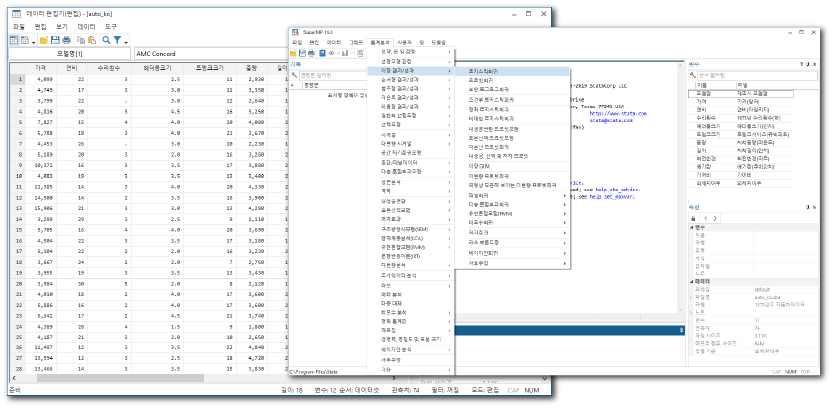Click the do-file editor icon in Stata toolbar
The image size is (832, 408).
coord(361,53)
